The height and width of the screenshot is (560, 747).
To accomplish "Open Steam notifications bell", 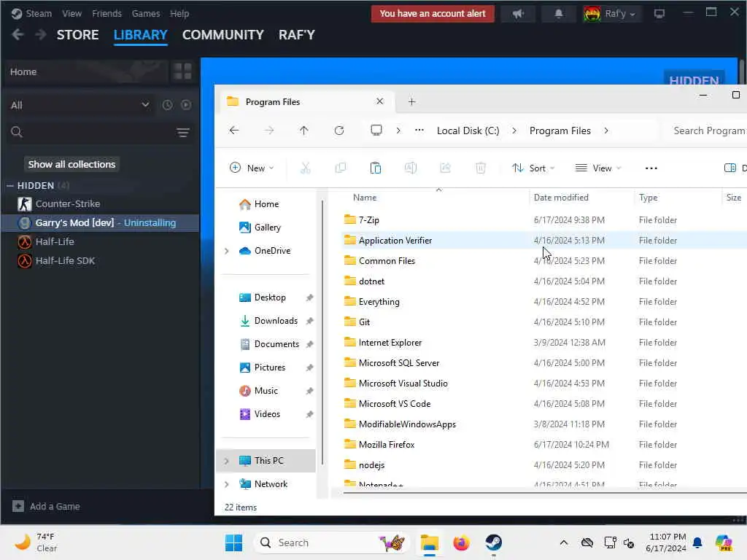I will click(x=558, y=14).
